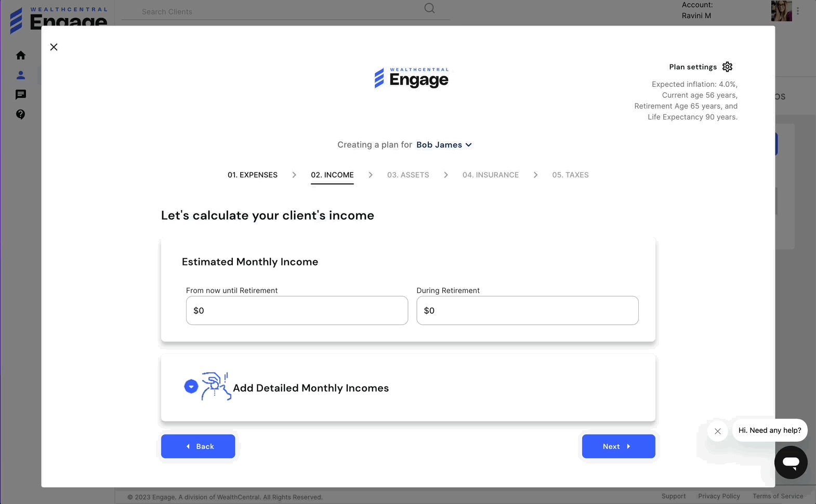The image size is (816, 504).
Task: Focus the From now until Retirement field
Action: (x=297, y=311)
